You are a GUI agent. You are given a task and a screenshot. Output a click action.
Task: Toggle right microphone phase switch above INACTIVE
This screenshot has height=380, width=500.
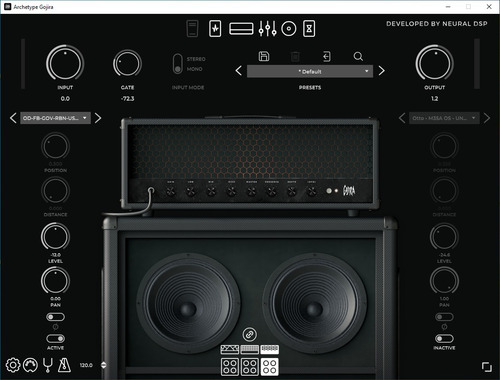(x=444, y=317)
